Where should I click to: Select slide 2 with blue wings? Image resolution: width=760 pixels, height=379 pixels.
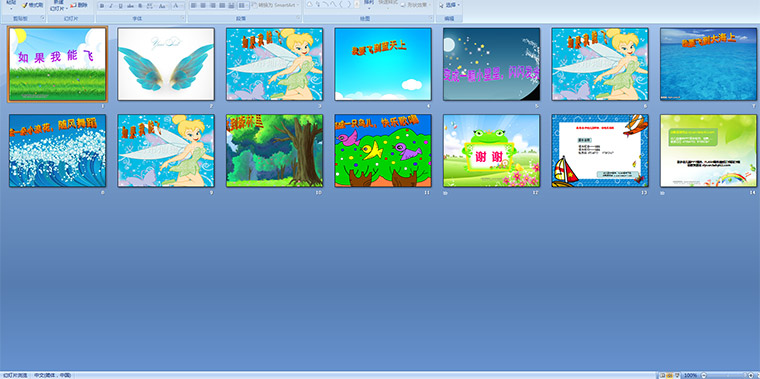tap(166, 64)
